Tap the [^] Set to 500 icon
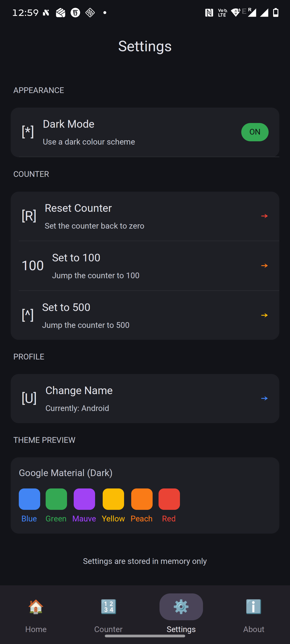The height and width of the screenshot is (644, 290). 28,315
